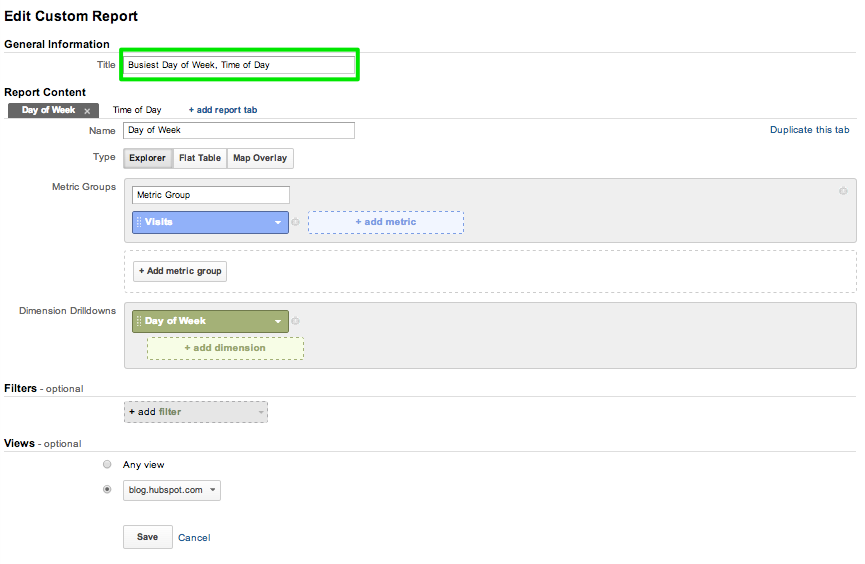Switch to the Time of Day tab
The image size is (865, 564).
pyautogui.click(x=137, y=110)
